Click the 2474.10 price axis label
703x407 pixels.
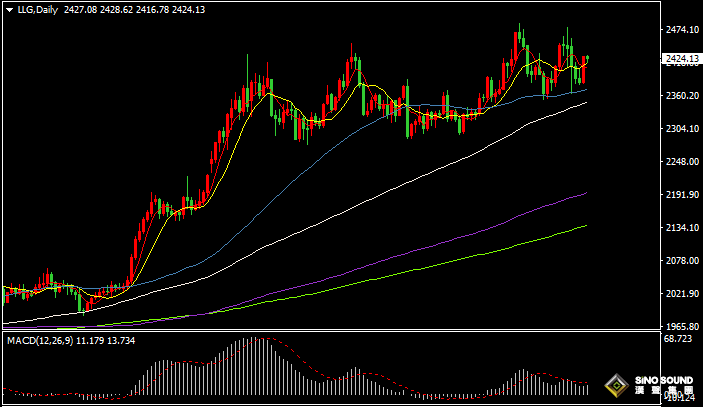pyautogui.click(x=681, y=30)
